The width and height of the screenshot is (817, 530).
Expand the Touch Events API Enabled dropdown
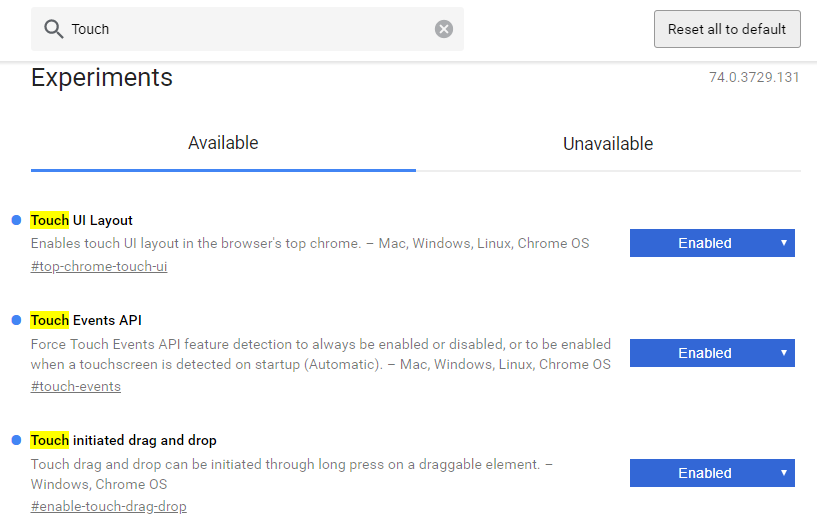pos(712,353)
